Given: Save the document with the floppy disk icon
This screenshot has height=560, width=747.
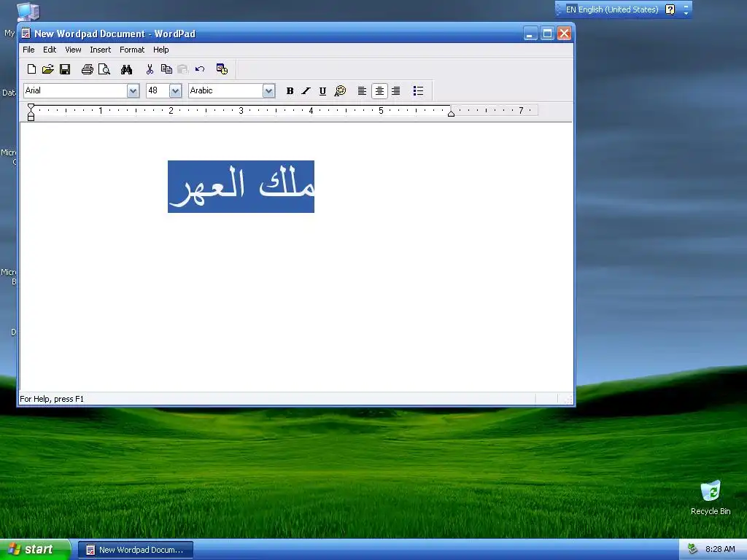Looking at the screenshot, I should [x=65, y=69].
